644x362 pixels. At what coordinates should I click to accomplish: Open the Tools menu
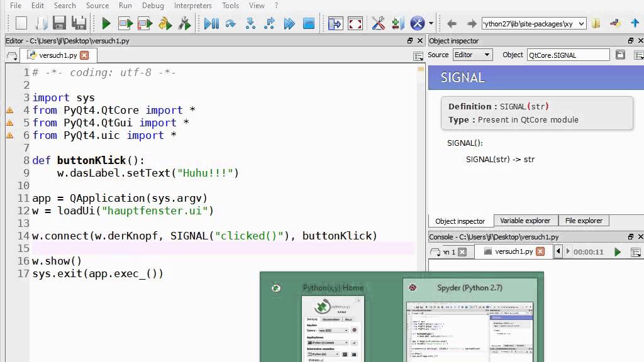(x=230, y=5)
